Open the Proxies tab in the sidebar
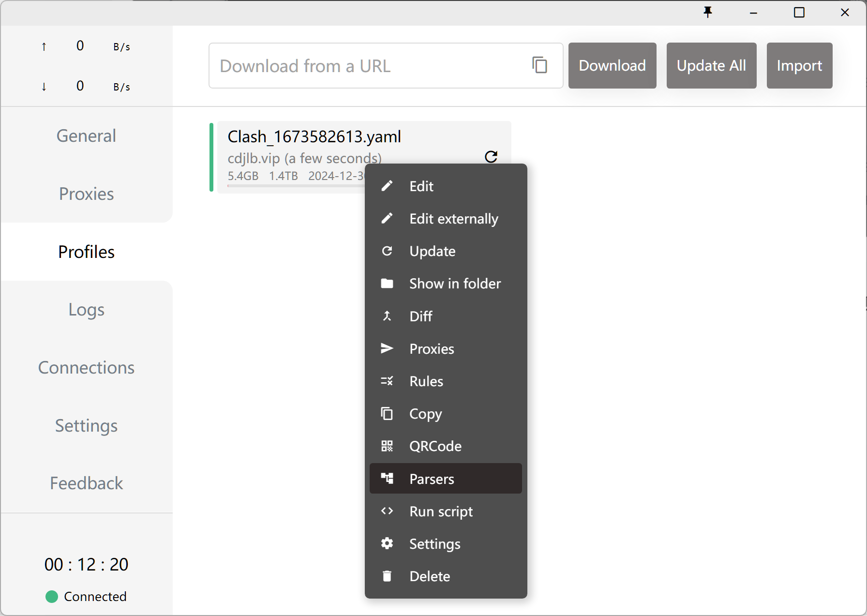 (87, 194)
